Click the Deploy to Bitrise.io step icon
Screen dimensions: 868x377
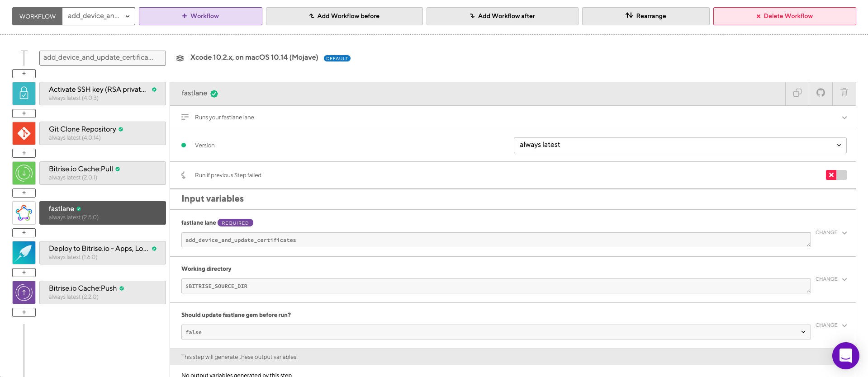tap(24, 253)
